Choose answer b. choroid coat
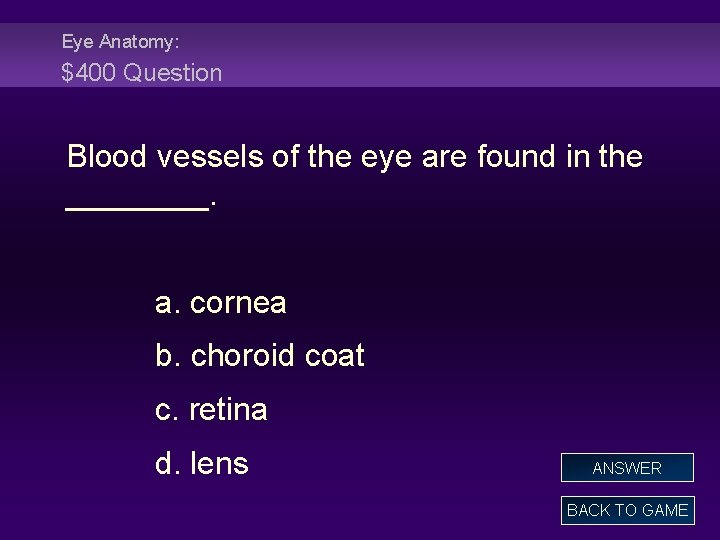 coord(260,356)
